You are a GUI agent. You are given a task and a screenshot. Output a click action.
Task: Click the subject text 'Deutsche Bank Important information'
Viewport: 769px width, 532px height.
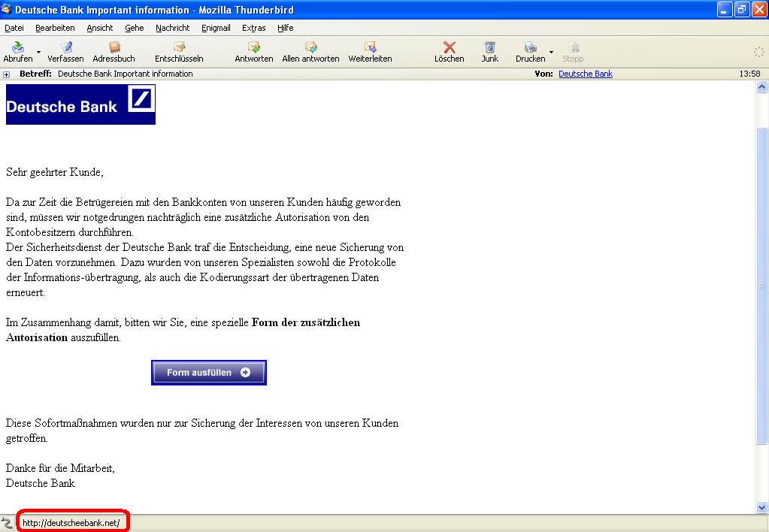point(125,74)
